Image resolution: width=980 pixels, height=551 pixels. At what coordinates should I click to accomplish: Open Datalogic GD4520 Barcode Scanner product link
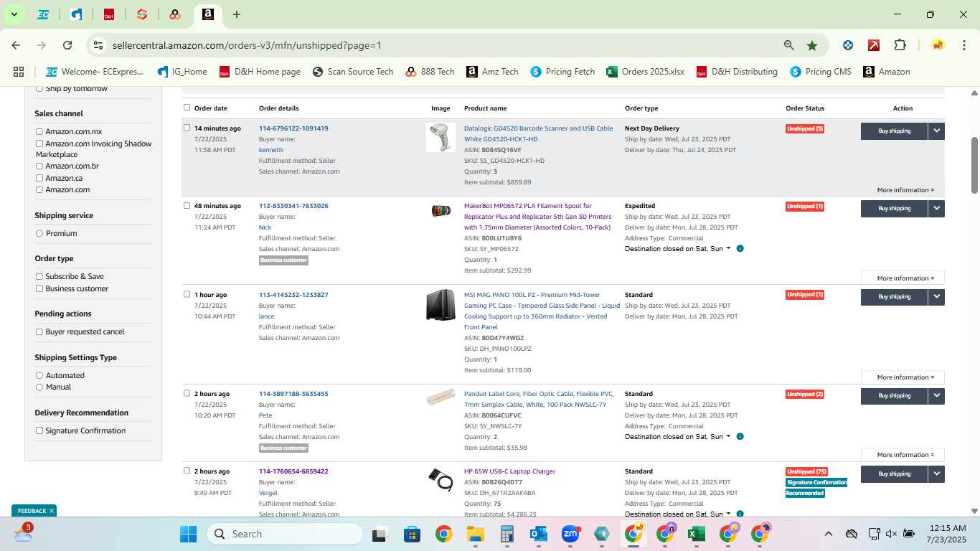[538, 133]
